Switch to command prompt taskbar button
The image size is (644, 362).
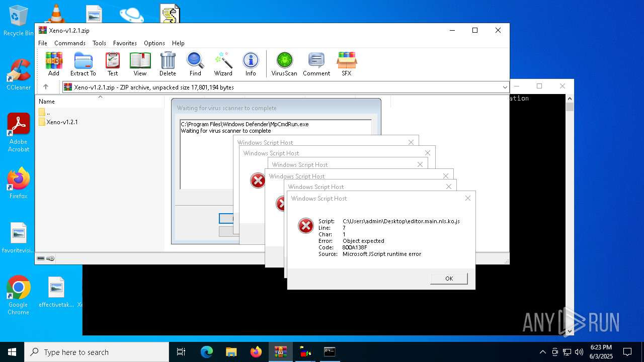[x=330, y=352]
